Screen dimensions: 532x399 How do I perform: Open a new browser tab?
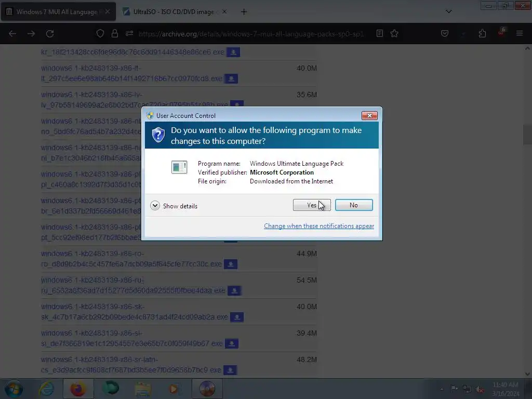coord(244,12)
